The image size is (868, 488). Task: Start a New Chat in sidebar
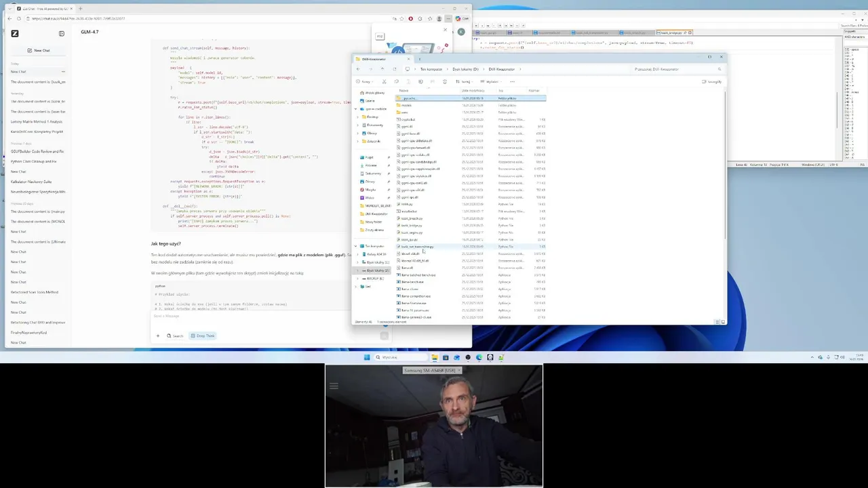[x=39, y=50]
